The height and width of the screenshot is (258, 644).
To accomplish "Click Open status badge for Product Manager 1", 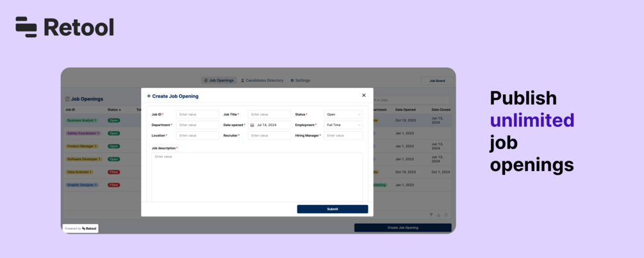I will (114, 146).
